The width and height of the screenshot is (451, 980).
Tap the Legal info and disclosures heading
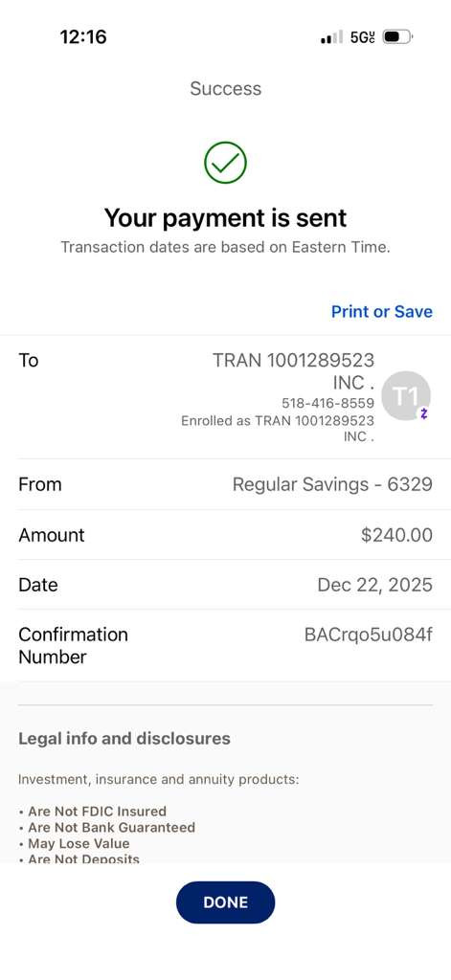[124, 739]
